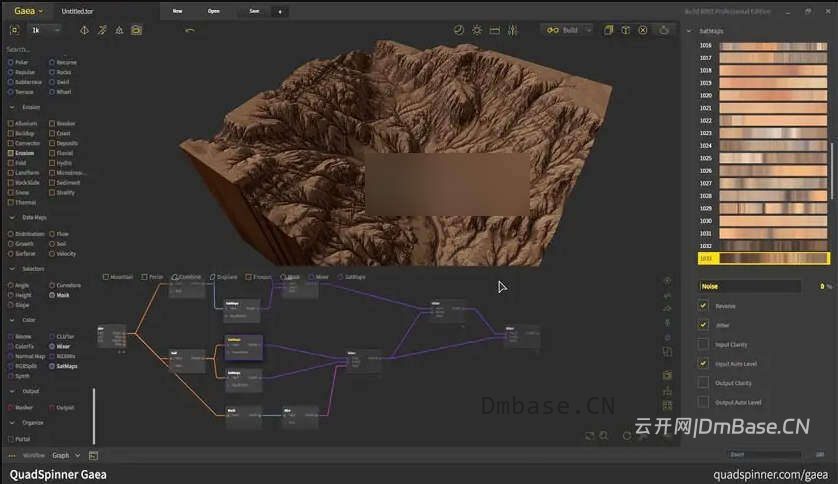The image size is (838, 484).
Task: Select the Normal Map color node
Action: point(27,356)
